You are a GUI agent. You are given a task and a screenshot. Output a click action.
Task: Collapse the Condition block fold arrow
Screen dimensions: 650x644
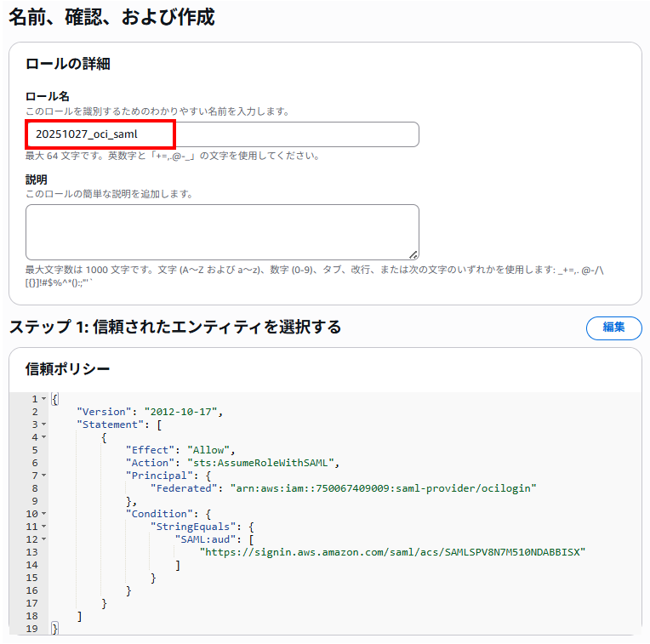pyautogui.click(x=43, y=514)
